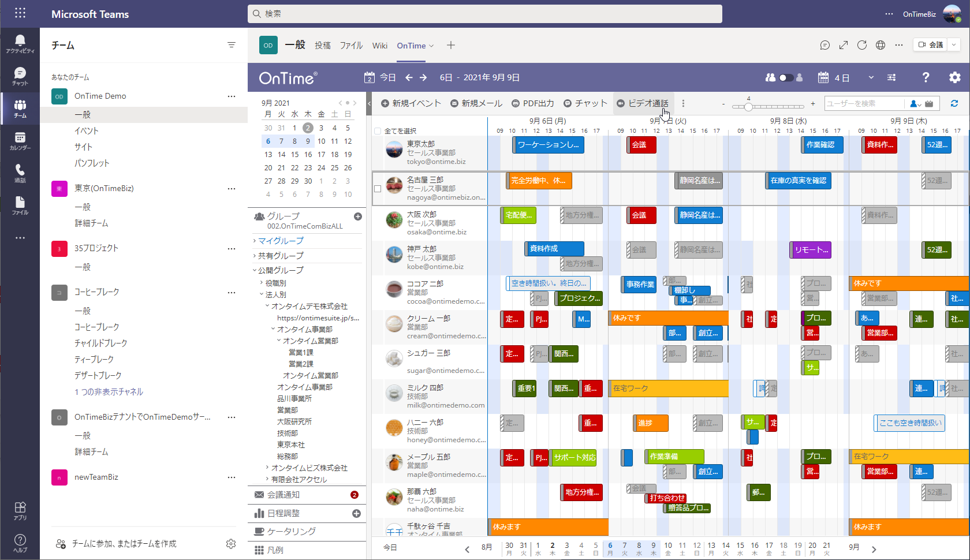Viewport: 970px width, 560px height.
Task: Check the 全てを選択 checkbox
Action: point(378,131)
